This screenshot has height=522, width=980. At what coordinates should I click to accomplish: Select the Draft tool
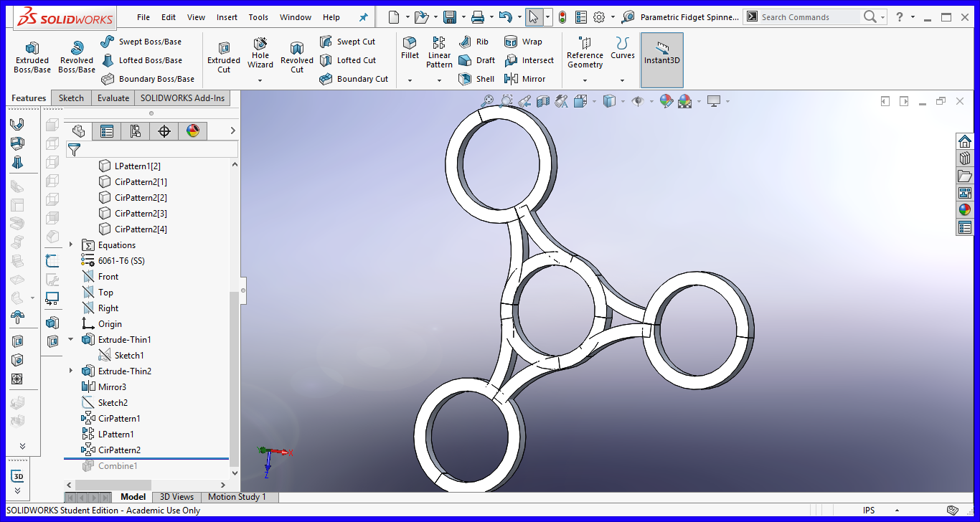pos(477,60)
